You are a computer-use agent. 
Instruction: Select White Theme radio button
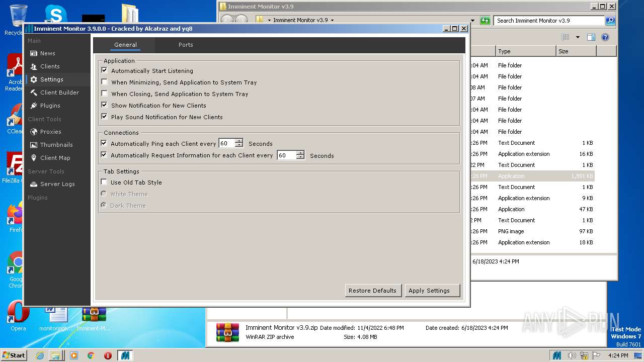104,194
